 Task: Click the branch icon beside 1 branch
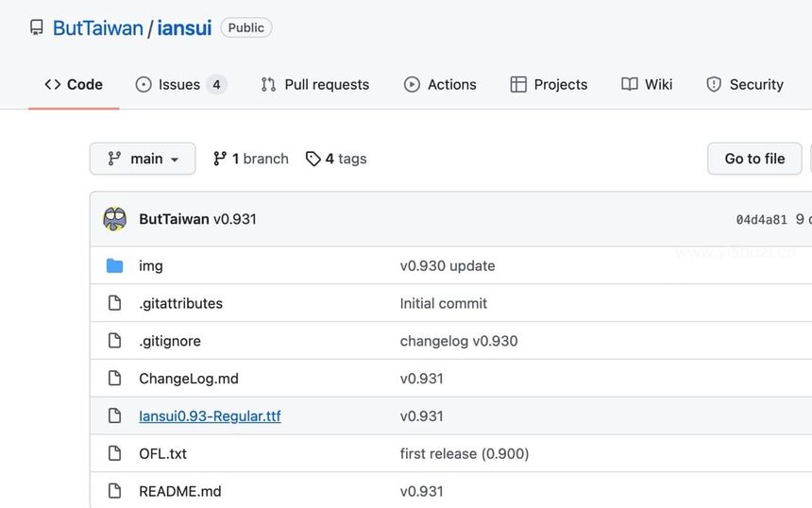(x=220, y=159)
